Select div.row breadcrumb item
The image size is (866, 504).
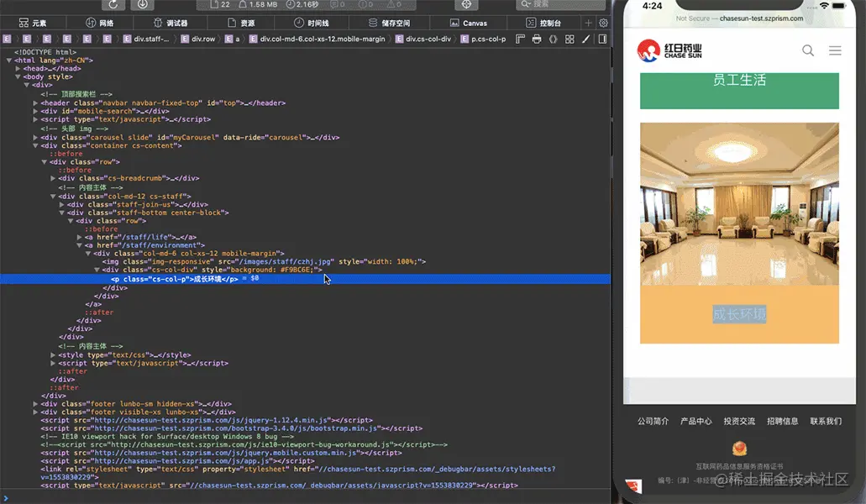coord(197,39)
